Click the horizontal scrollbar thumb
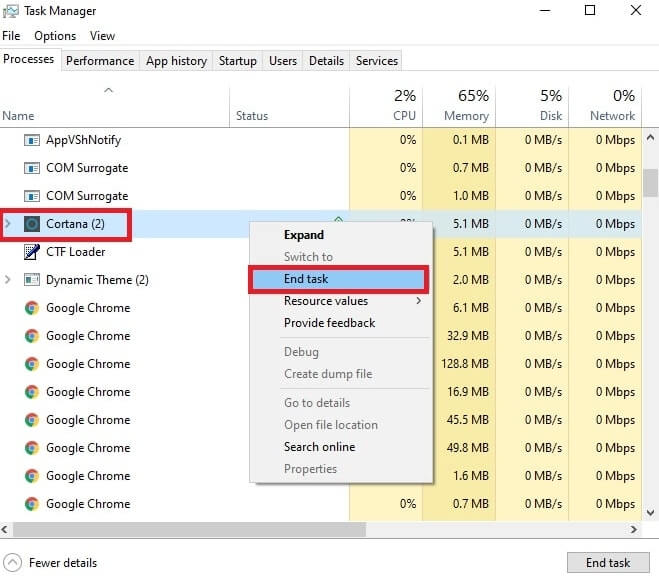The height and width of the screenshot is (580, 659). pyautogui.click(x=190, y=529)
